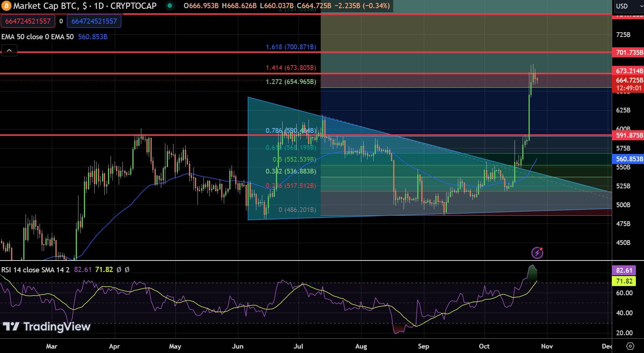Click the 0 (486.201B) Fibonacci label
644x353 pixels.
(x=297, y=210)
